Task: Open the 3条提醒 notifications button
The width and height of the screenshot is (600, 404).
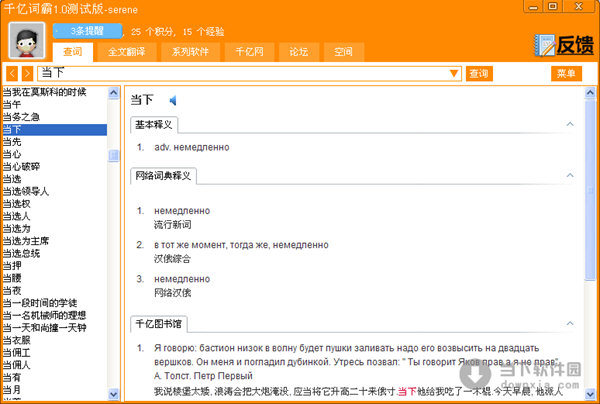Action: pos(87,31)
